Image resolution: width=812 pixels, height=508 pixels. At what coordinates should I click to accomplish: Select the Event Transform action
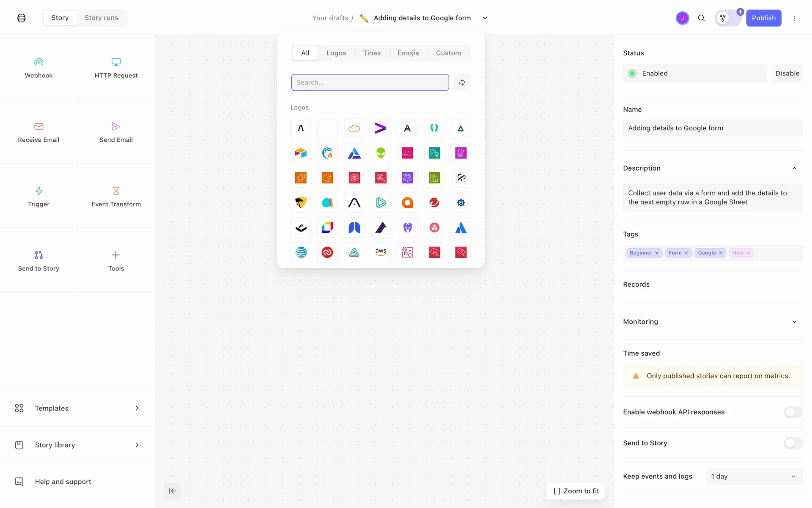116,196
